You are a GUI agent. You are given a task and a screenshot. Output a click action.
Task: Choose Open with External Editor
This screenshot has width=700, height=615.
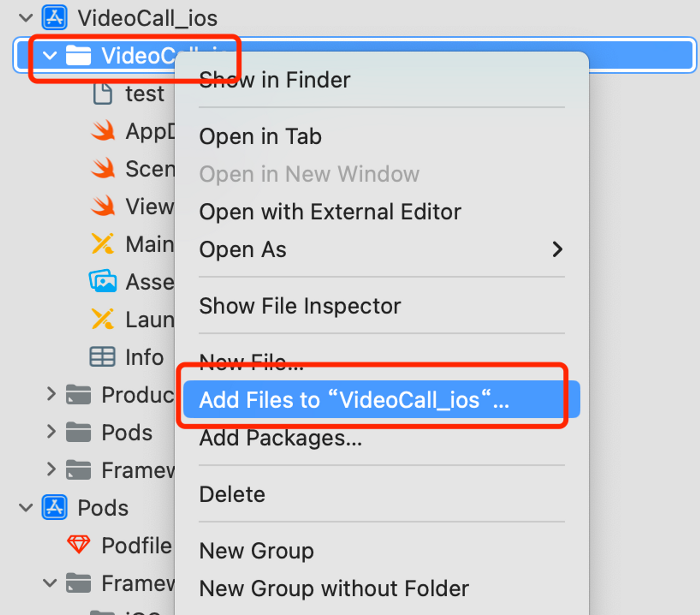330,212
